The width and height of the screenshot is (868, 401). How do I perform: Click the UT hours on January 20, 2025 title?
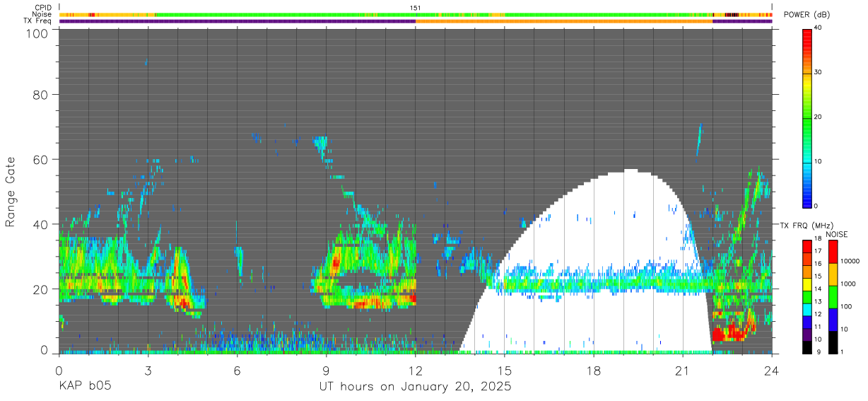[x=415, y=387]
